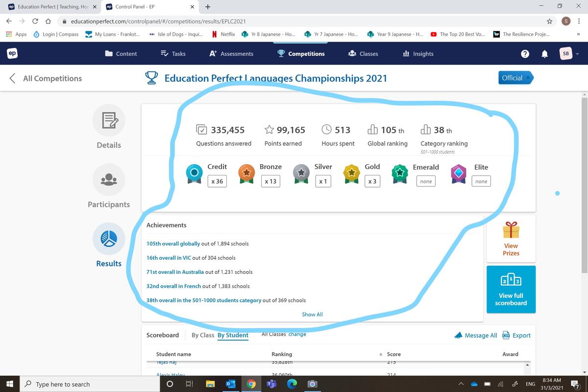This screenshot has height=392, width=588.
Task: Open the notifications bell
Action: (x=544, y=54)
